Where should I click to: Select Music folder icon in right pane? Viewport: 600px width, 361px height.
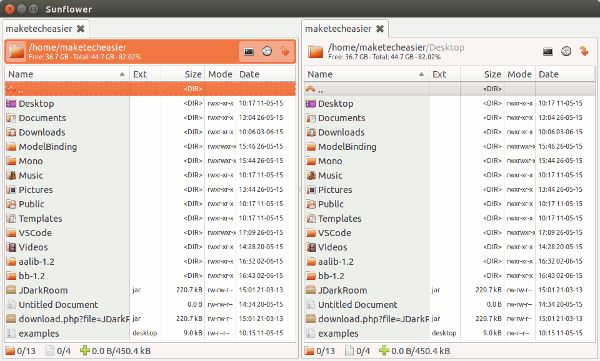click(x=311, y=175)
